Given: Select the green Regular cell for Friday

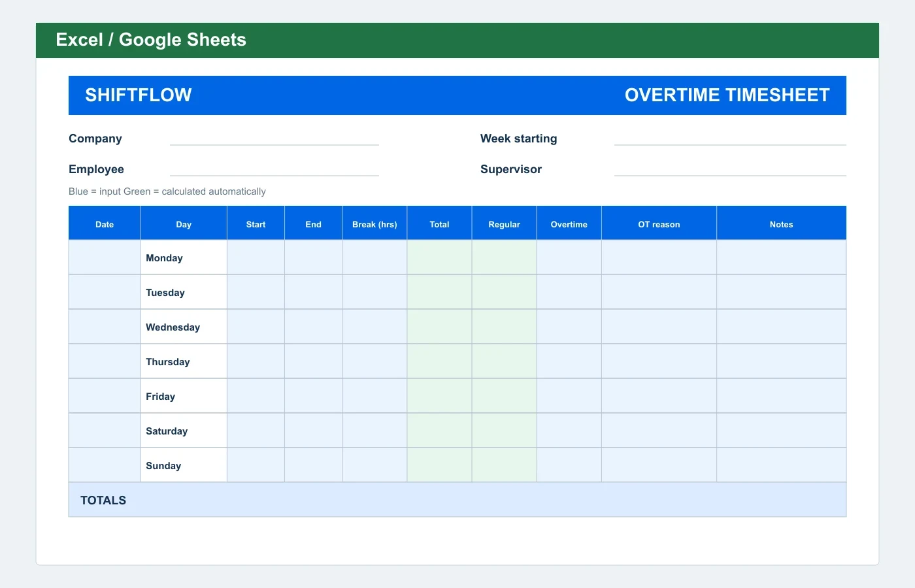Looking at the screenshot, I should pyautogui.click(x=504, y=396).
